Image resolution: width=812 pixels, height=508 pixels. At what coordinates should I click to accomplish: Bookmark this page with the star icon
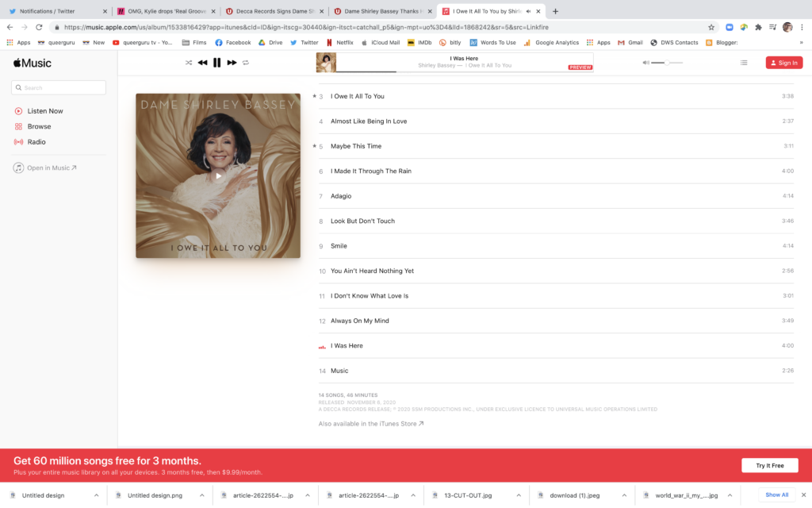(x=711, y=27)
